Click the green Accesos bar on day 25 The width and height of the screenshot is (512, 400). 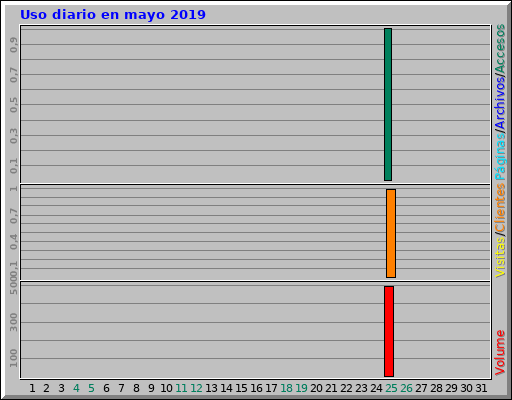click(x=388, y=104)
